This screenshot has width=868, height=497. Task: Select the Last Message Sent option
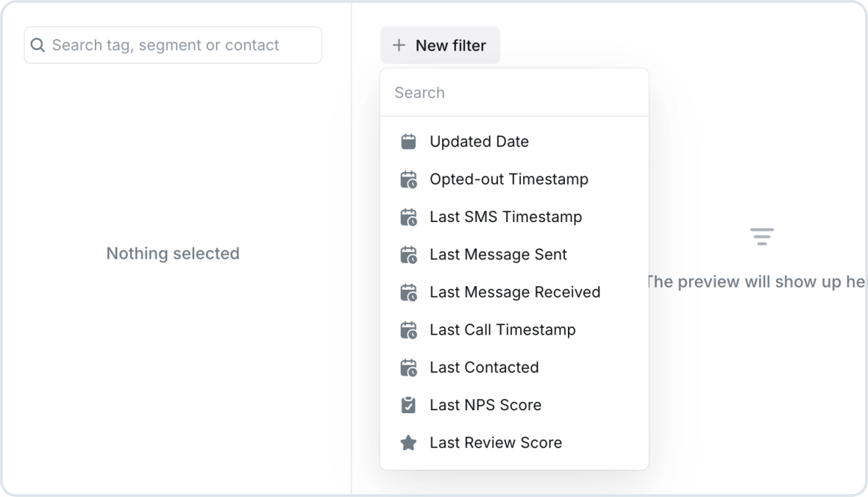[514, 254]
